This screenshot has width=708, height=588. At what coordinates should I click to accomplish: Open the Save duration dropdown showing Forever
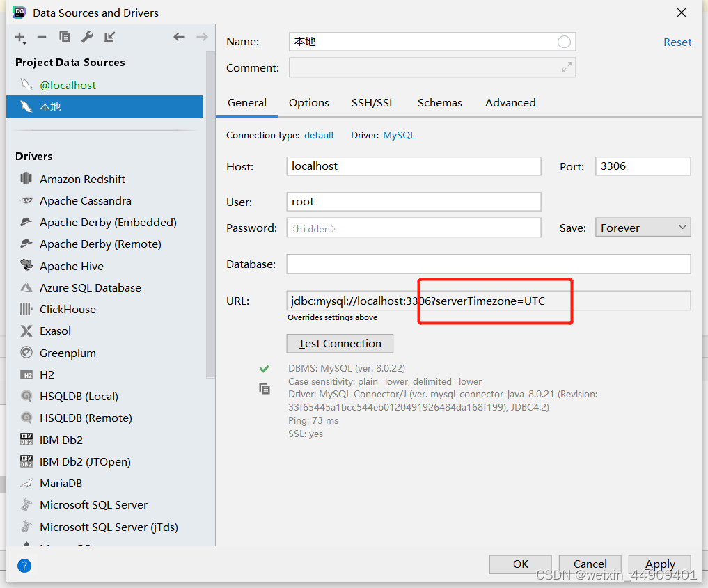click(642, 227)
